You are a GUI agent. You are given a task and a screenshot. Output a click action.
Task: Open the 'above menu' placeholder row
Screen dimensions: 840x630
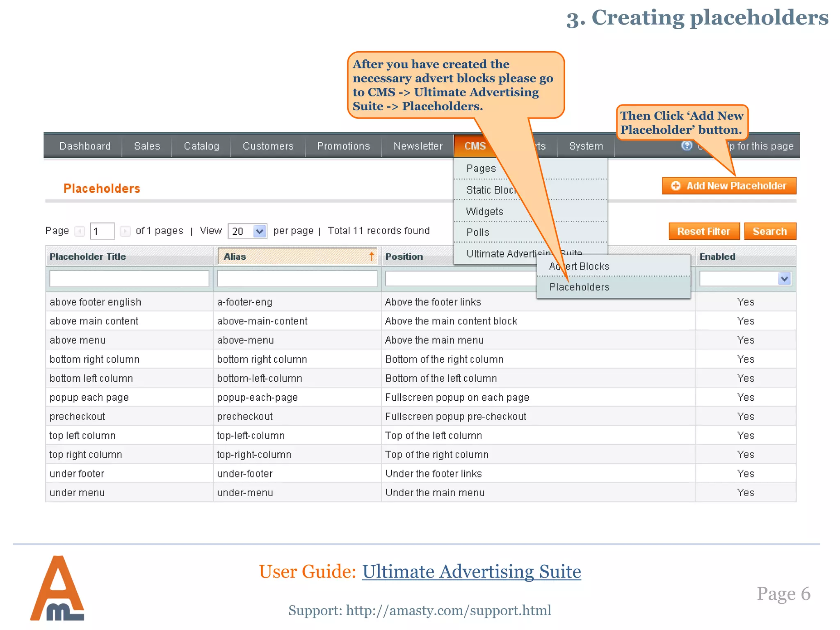(x=421, y=340)
